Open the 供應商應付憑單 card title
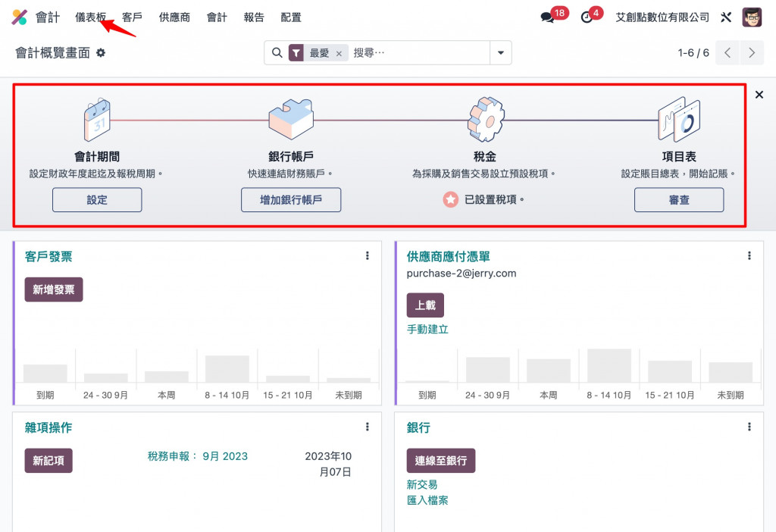Screen dimensions: 776x532 click(449, 256)
